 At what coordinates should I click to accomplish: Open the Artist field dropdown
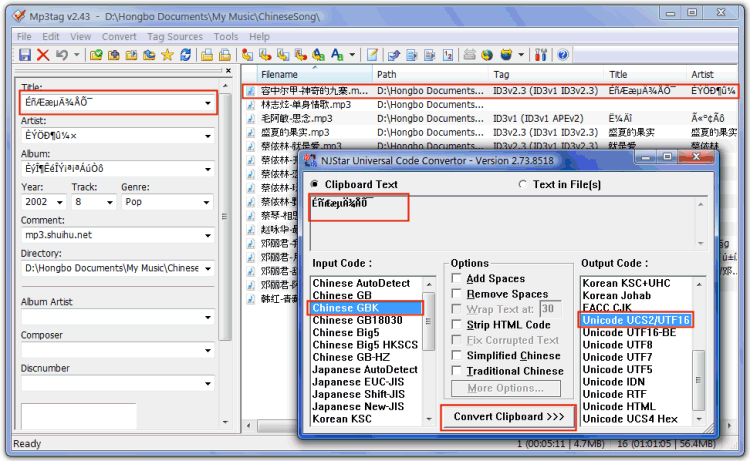[x=208, y=136]
